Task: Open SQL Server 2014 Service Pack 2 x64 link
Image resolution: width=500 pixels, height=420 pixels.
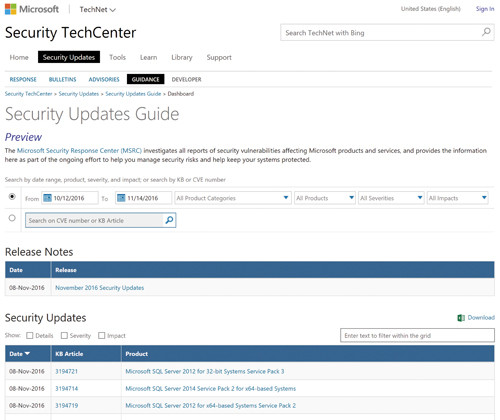Action: 211,388
